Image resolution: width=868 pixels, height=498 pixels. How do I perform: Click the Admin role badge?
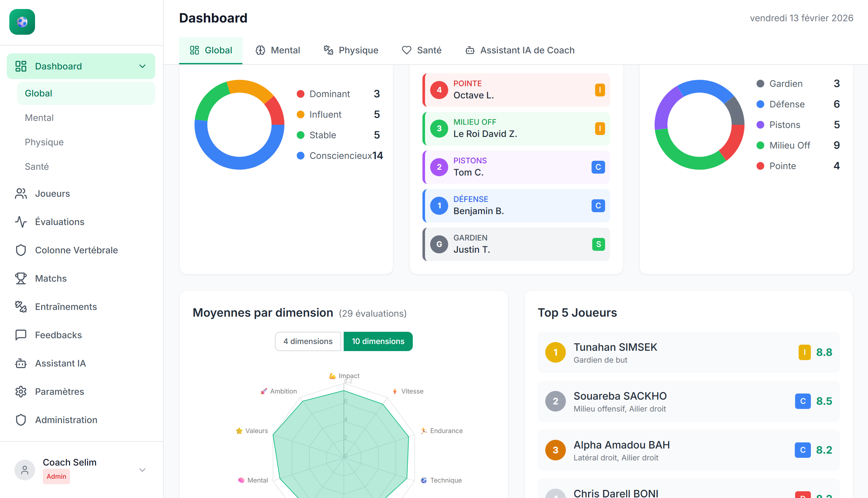57,476
